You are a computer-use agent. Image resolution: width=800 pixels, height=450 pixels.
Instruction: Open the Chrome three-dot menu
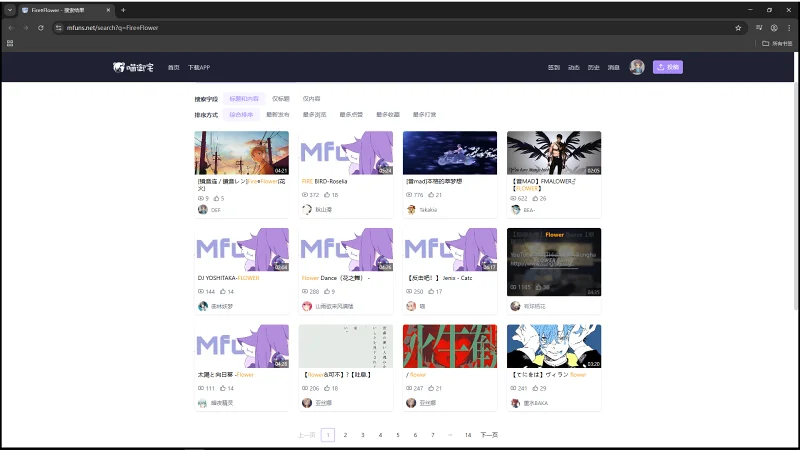789,28
